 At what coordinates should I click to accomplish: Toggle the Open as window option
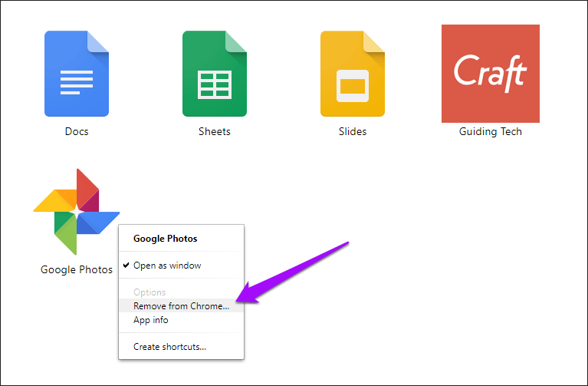point(182,266)
